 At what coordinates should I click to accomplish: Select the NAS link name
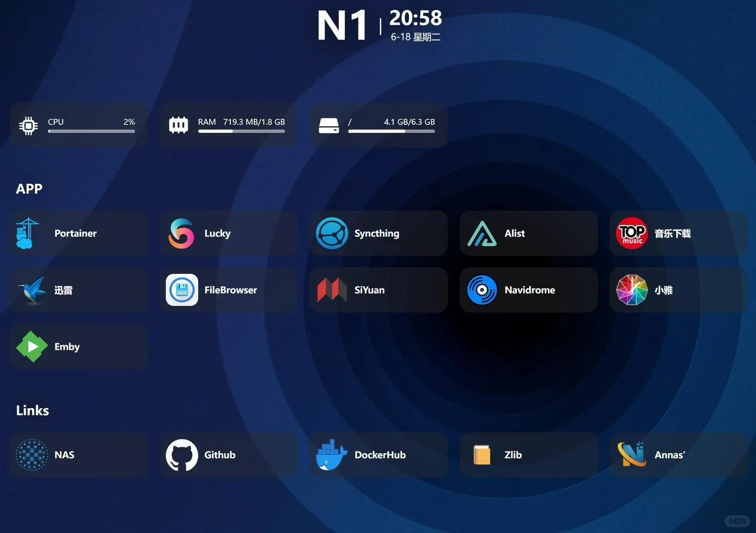click(65, 455)
